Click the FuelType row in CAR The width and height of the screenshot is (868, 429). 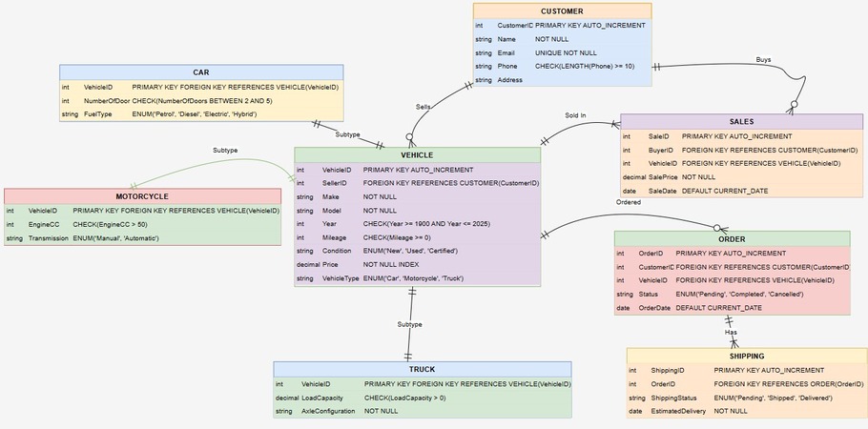tap(200, 114)
